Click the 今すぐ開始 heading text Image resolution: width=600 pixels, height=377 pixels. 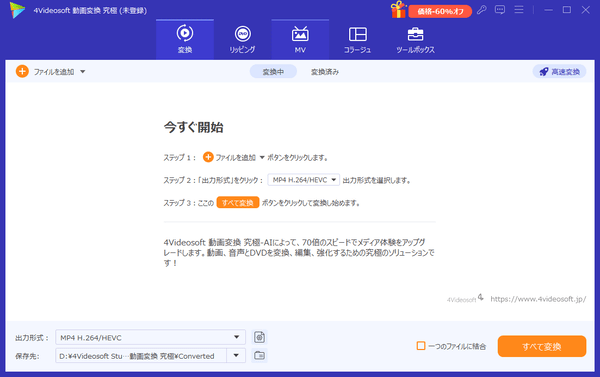coord(193,127)
